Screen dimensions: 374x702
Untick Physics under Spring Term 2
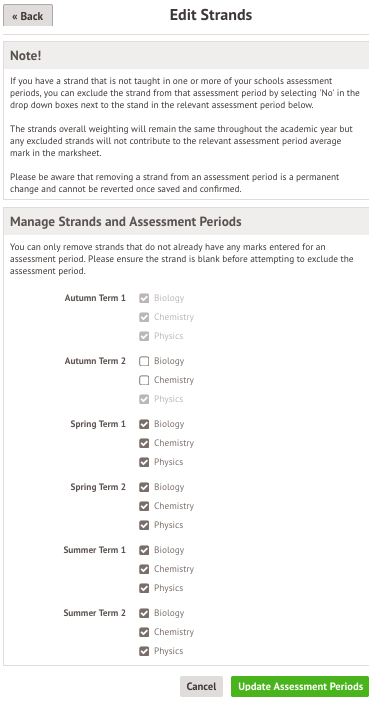click(144, 525)
